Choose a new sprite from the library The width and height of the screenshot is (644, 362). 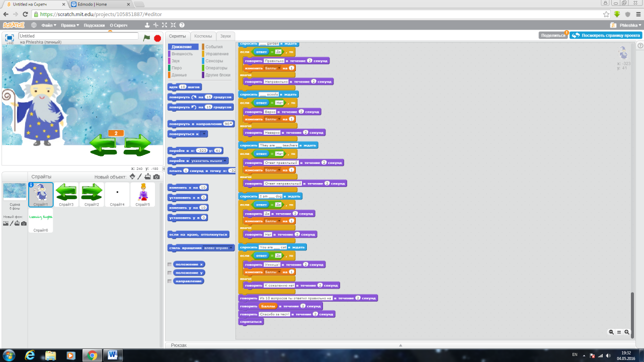pyautogui.click(x=132, y=176)
